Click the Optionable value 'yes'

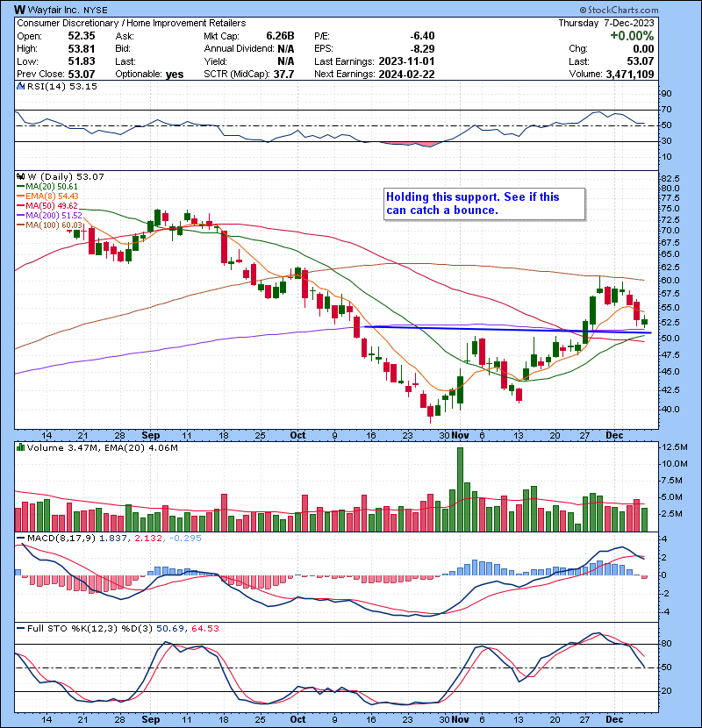[x=175, y=75]
